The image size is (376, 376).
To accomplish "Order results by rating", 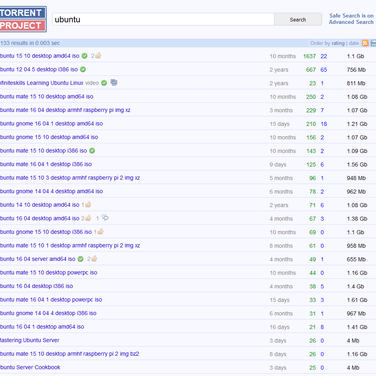I will [x=338, y=43].
